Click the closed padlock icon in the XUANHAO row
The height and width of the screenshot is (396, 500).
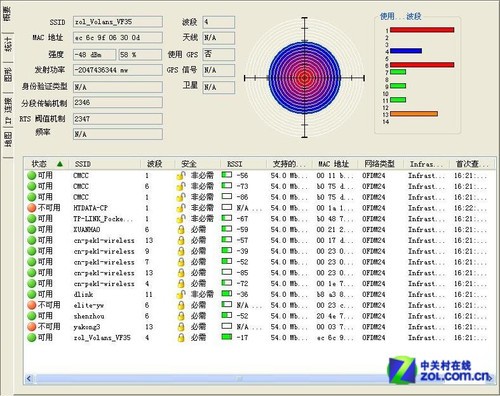click(181, 230)
